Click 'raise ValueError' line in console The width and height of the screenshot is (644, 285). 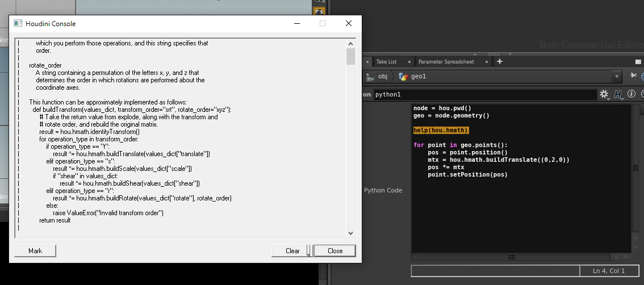[108, 213]
